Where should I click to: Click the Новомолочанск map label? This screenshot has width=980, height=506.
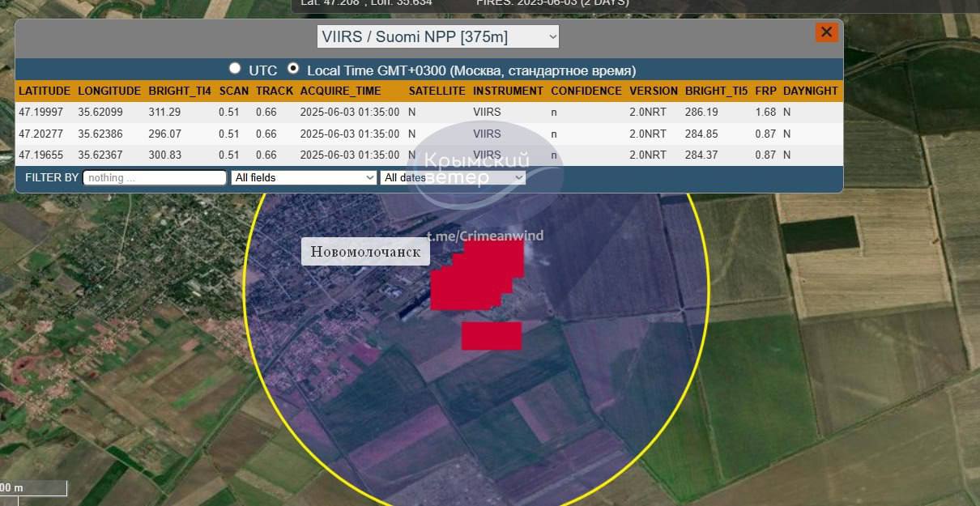tap(365, 252)
